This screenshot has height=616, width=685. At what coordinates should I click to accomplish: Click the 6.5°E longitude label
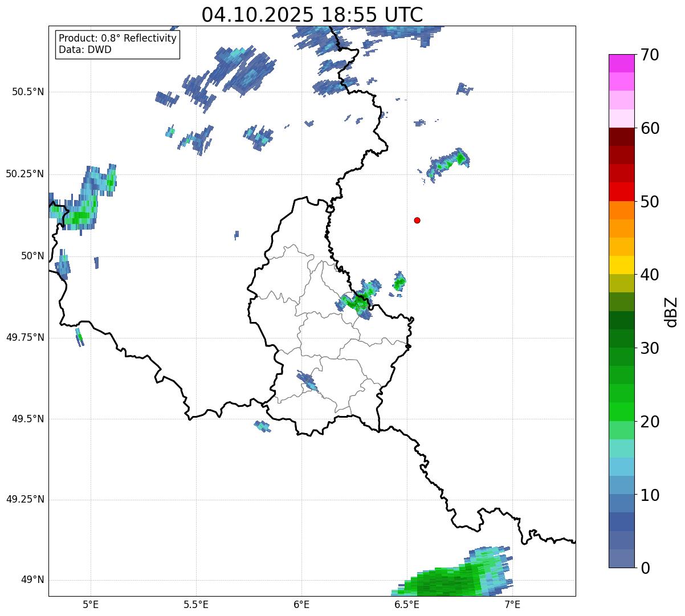tap(407, 605)
